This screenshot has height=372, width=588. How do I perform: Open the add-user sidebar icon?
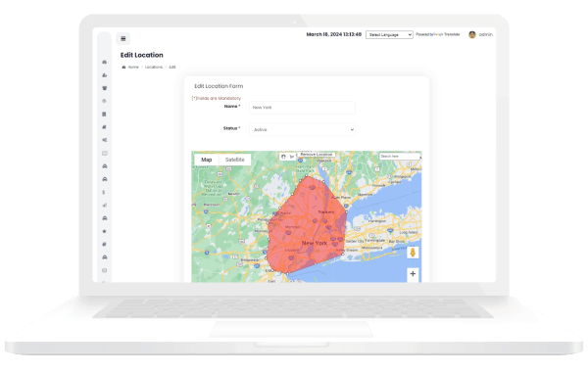coord(105,75)
